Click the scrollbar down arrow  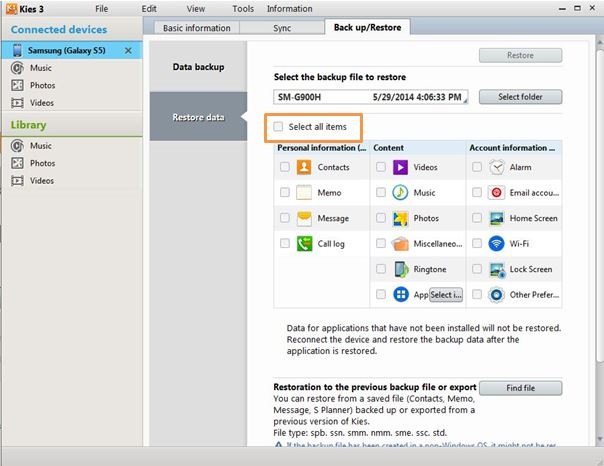pyautogui.click(x=600, y=439)
